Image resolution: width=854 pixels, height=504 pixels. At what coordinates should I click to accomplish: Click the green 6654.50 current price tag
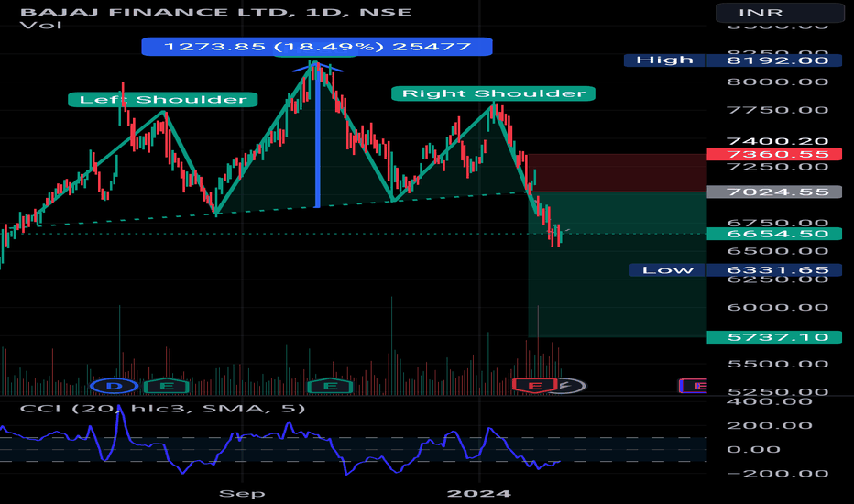pyautogui.click(x=774, y=234)
